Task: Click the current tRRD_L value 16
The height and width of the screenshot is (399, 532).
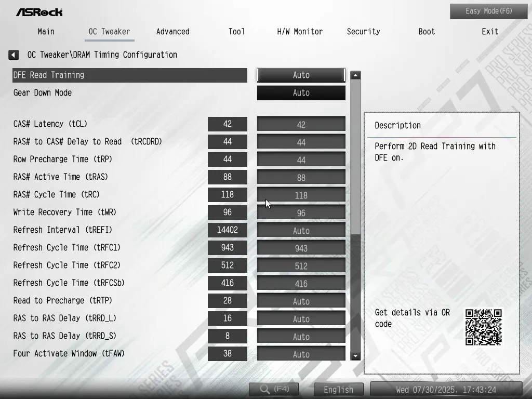Action: (228, 318)
